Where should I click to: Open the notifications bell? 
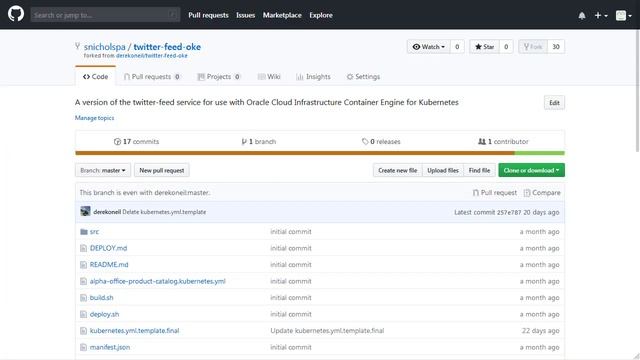point(582,16)
